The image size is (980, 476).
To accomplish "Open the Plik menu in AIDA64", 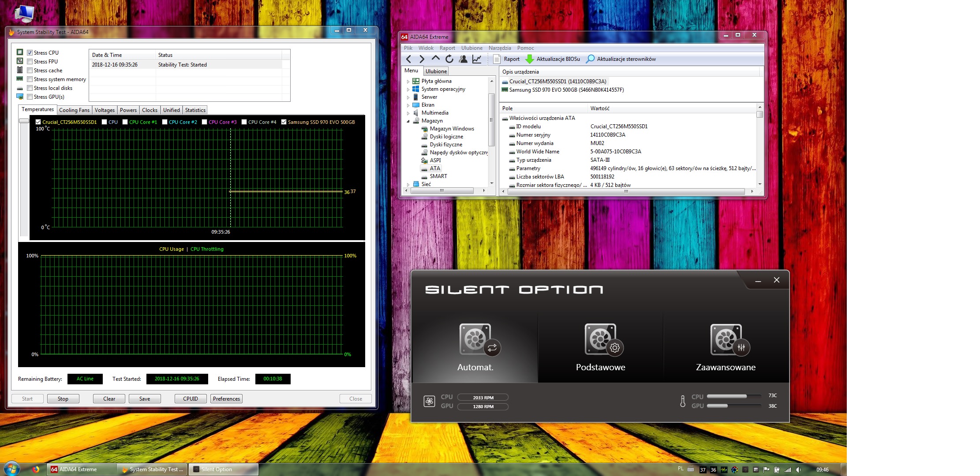I will pos(408,48).
